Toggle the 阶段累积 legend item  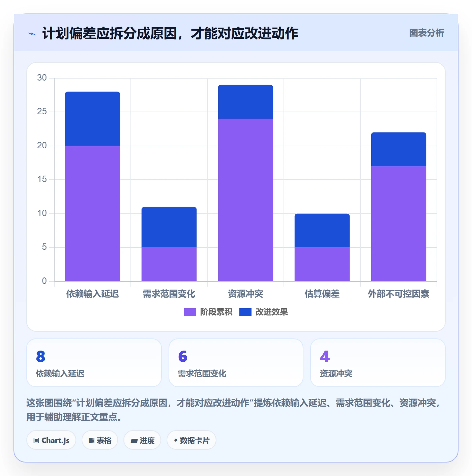pos(208,312)
